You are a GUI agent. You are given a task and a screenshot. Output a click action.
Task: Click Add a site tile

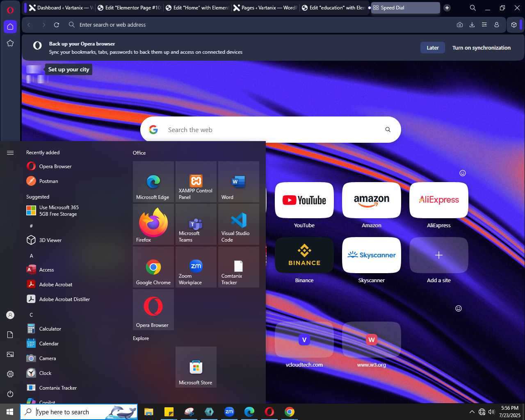tap(439, 255)
